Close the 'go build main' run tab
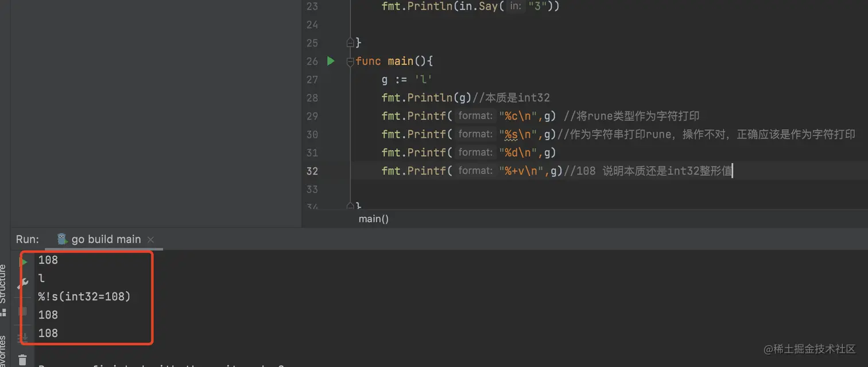868x367 pixels. click(150, 239)
